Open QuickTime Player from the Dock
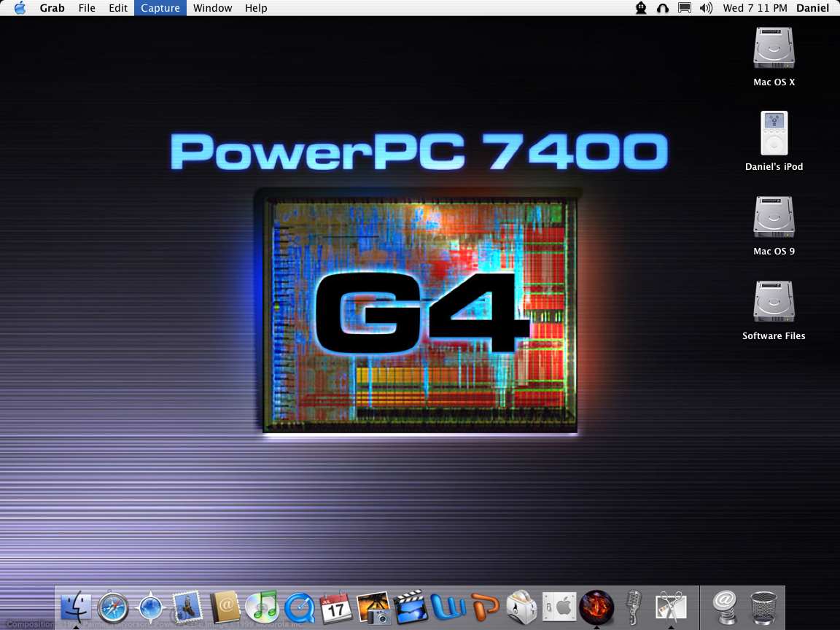The image size is (840, 630). coord(299,608)
